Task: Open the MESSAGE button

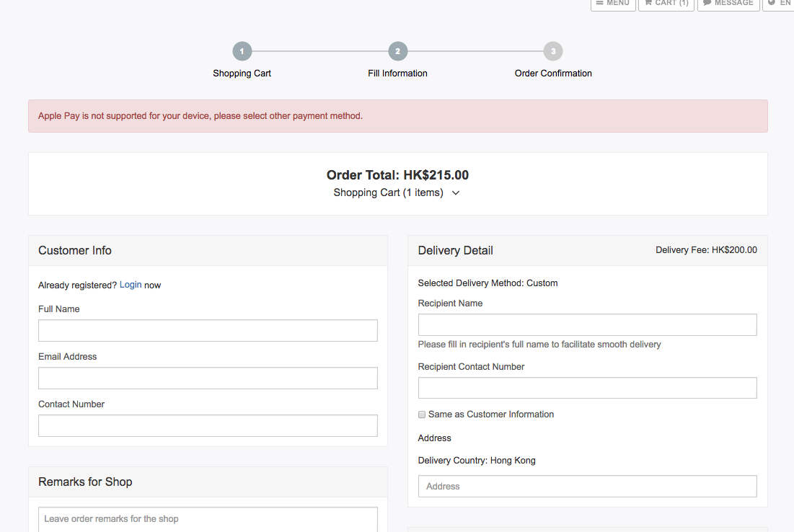Action: tap(728, 4)
